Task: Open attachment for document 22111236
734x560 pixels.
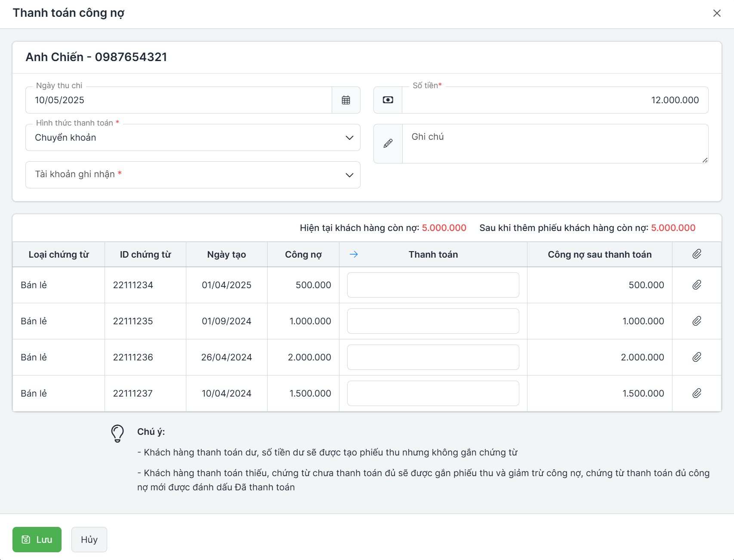Action: click(697, 357)
